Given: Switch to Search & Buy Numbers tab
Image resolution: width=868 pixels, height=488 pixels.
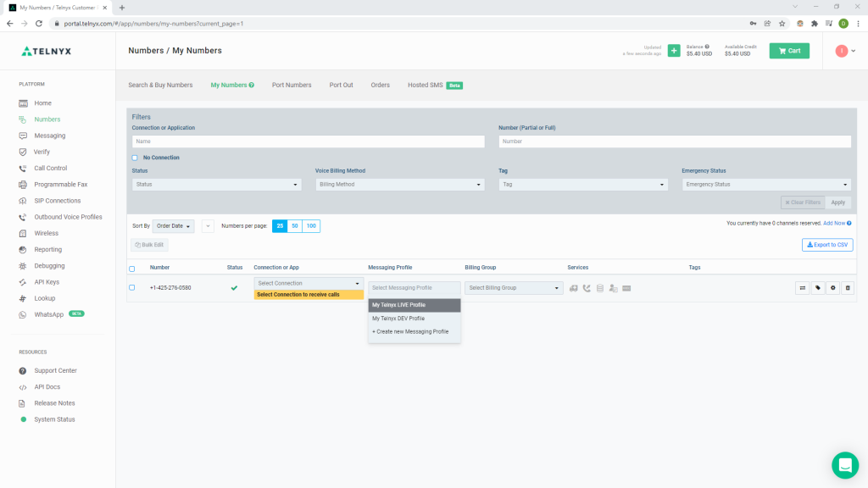Looking at the screenshot, I should click(x=160, y=86).
